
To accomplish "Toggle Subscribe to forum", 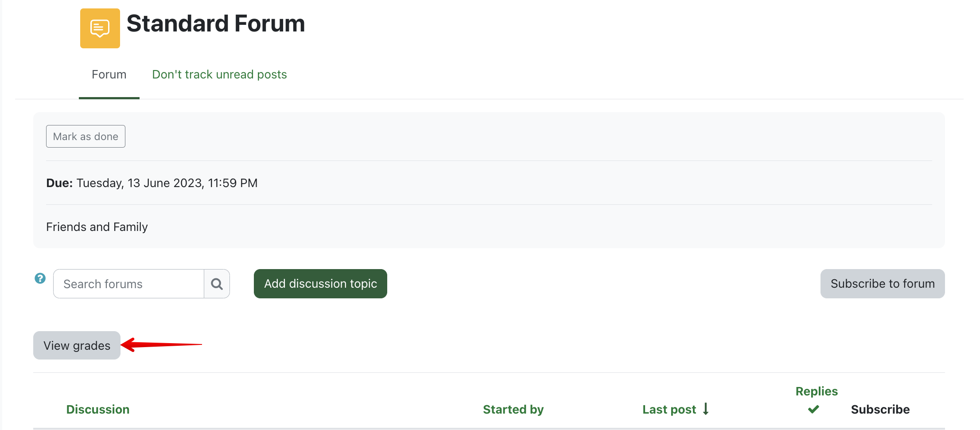I will point(882,284).
